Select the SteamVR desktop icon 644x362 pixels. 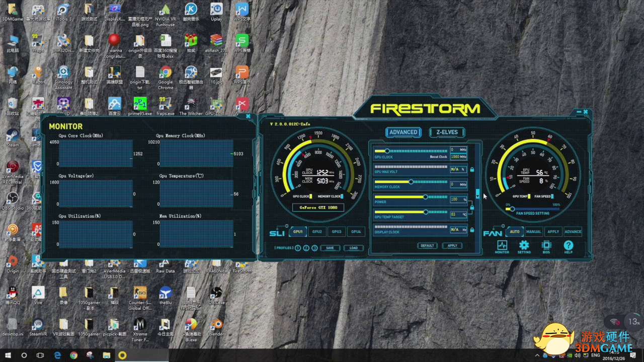[38, 327]
